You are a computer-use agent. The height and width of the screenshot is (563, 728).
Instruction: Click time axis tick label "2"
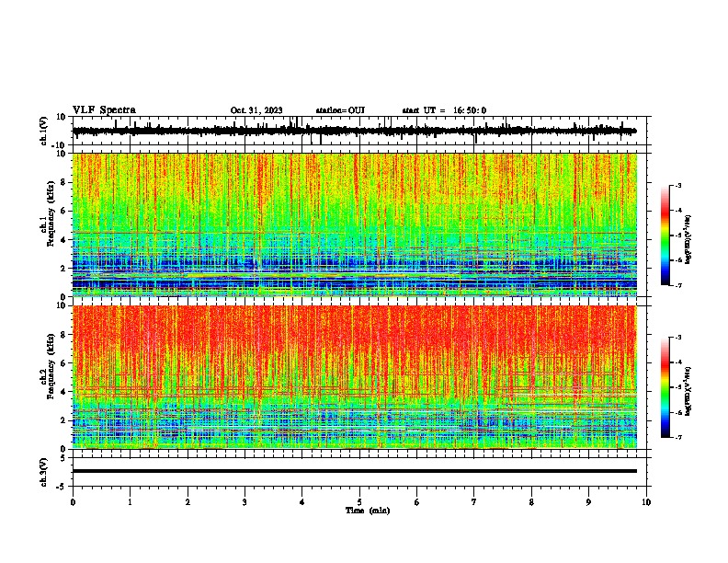click(x=188, y=502)
